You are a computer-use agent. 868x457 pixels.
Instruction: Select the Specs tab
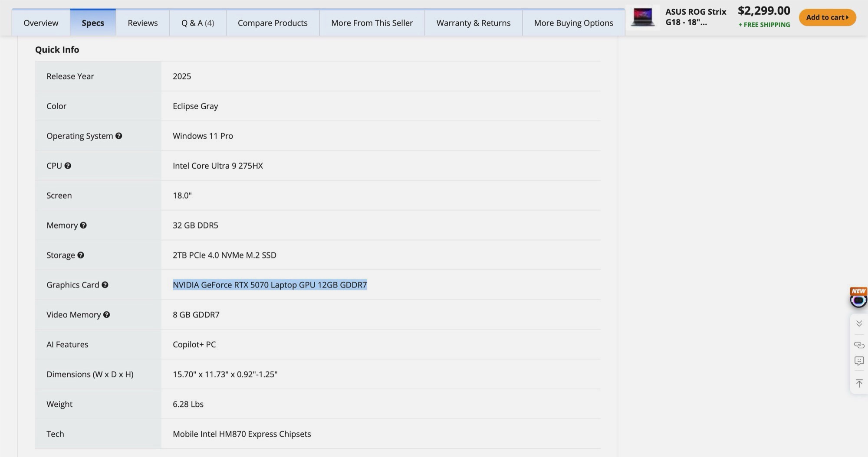93,23
